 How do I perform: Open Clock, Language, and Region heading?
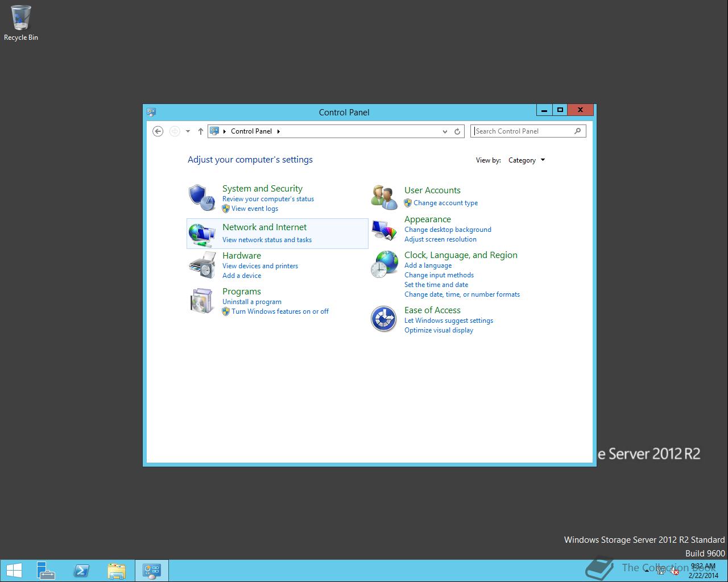click(461, 255)
